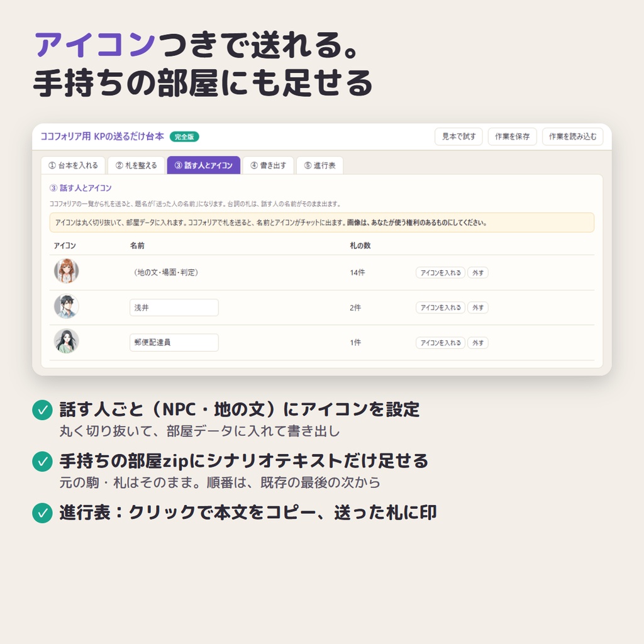Open the ⑤ 進行表 tab
The width and height of the screenshot is (644, 644).
[x=319, y=165]
